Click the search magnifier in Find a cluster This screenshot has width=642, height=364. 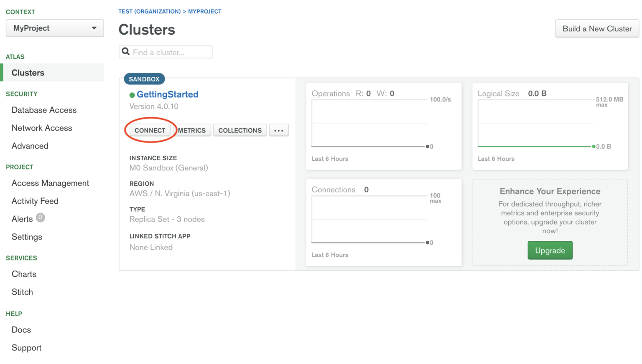(126, 51)
